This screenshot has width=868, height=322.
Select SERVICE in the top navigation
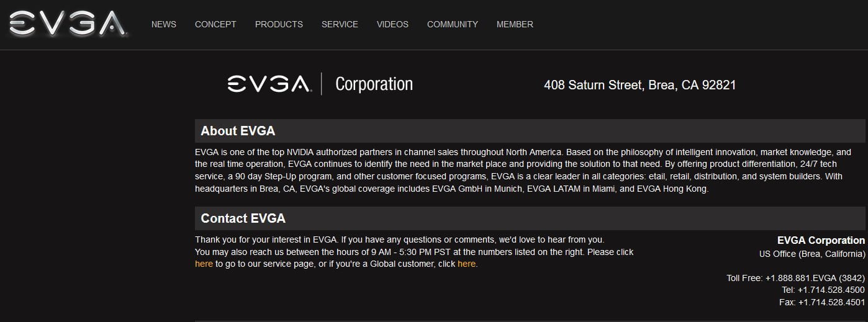tap(340, 24)
